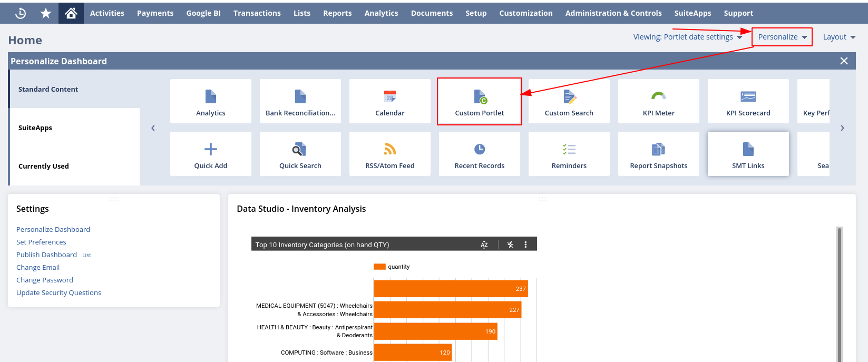
Task: Open the chart three-dot options menu
Action: (x=525, y=244)
